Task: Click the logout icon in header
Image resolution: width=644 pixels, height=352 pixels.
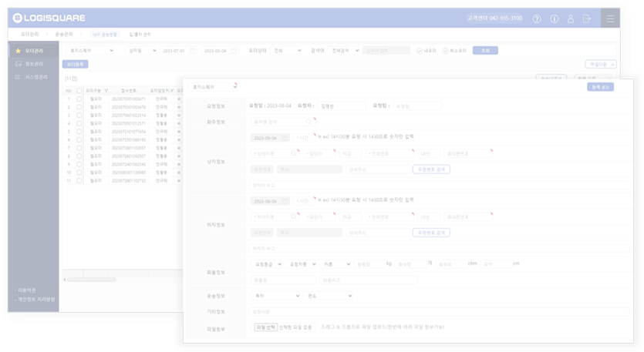Action: (587, 19)
